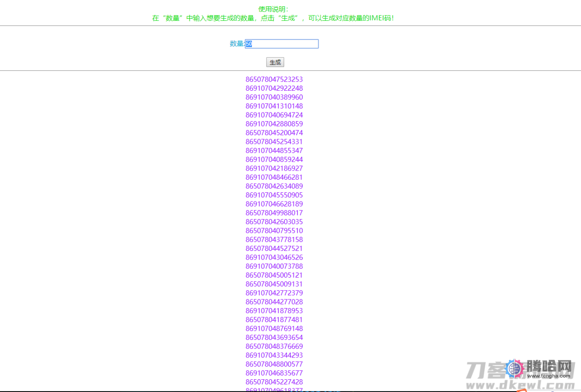581x392 pixels.
Task: Select IMEI code 865078045009131
Action: [274, 284]
